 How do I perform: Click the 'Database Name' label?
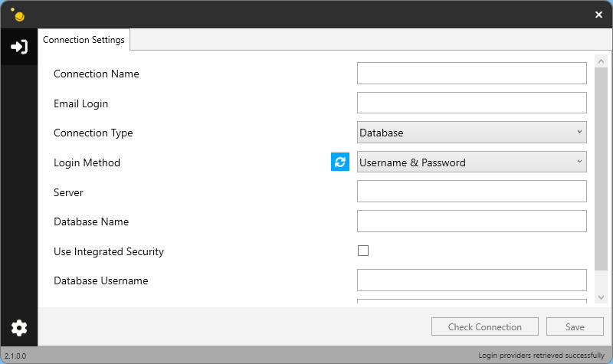point(91,222)
